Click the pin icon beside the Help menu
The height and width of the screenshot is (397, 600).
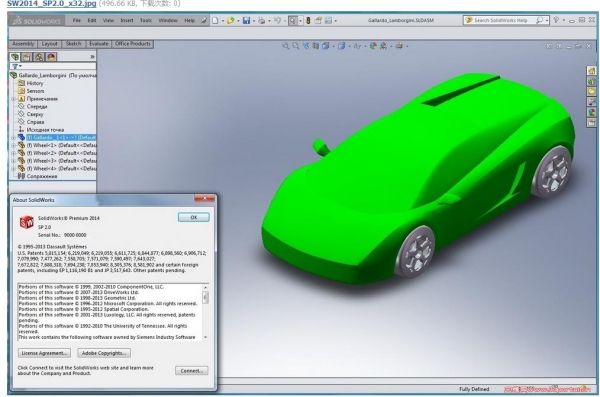click(x=204, y=20)
